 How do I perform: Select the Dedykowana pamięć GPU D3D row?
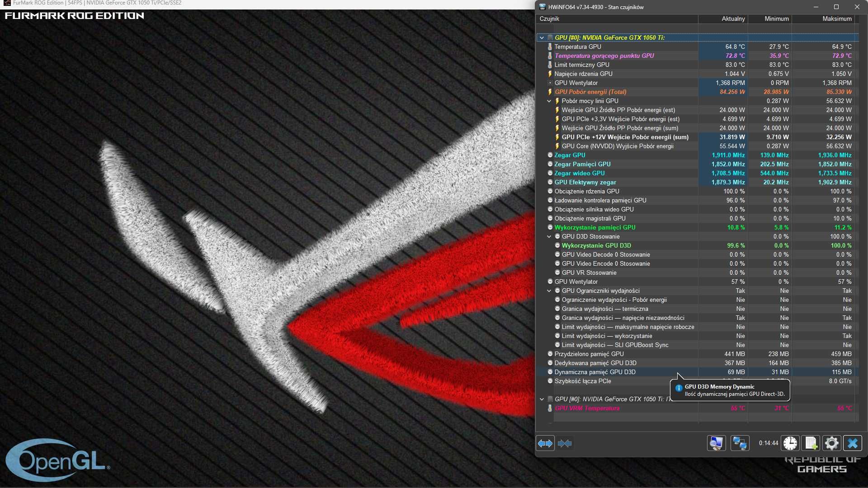(697, 363)
